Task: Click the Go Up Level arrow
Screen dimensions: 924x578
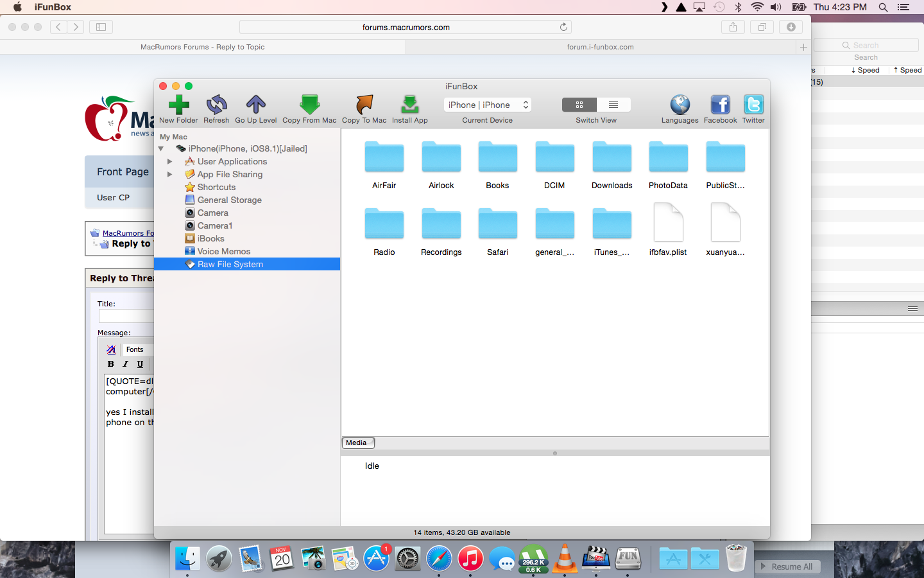Action: click(x=255, y=105)
